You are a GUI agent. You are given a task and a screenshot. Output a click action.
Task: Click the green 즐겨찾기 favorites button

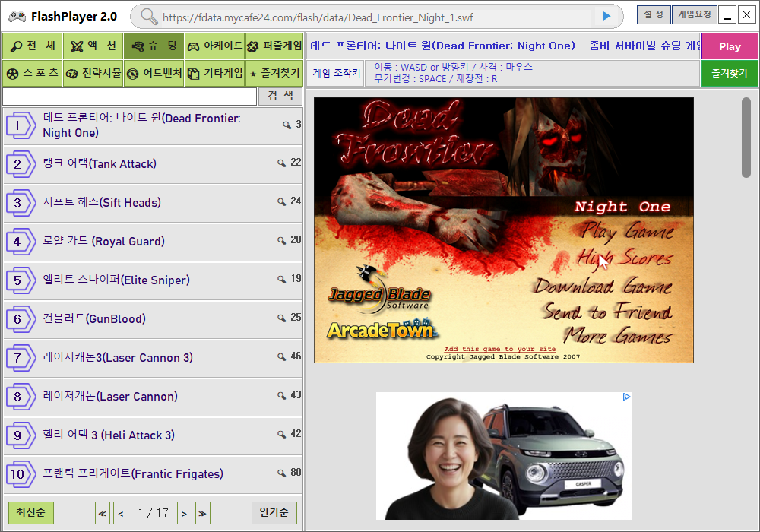[730, 74]
